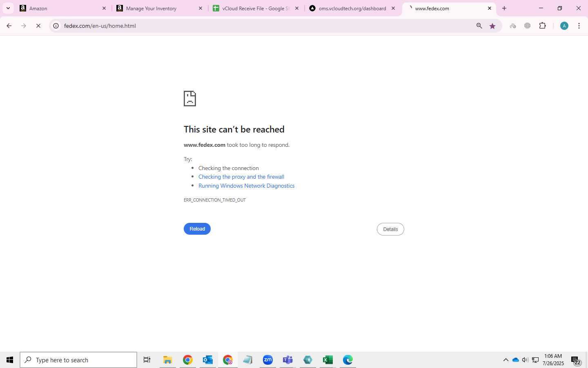The image size is (588, 368).
Task: Open the Windows Start menu
Action: tap(10, 360)
